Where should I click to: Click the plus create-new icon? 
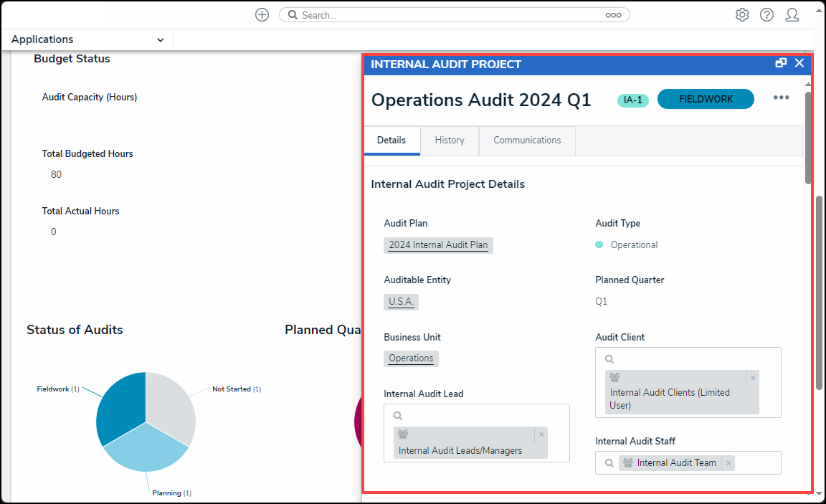[x=262, y=15]
